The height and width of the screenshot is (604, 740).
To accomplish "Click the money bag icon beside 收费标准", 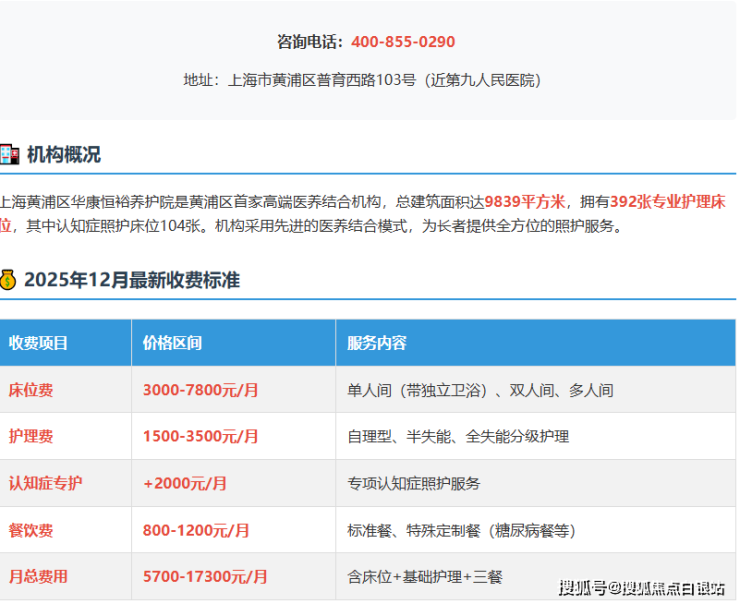I will point(8,280).
